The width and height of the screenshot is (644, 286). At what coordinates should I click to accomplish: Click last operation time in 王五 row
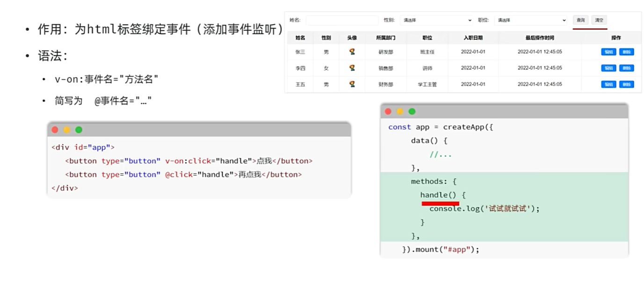pyautogui.click(x=540, y=85)
